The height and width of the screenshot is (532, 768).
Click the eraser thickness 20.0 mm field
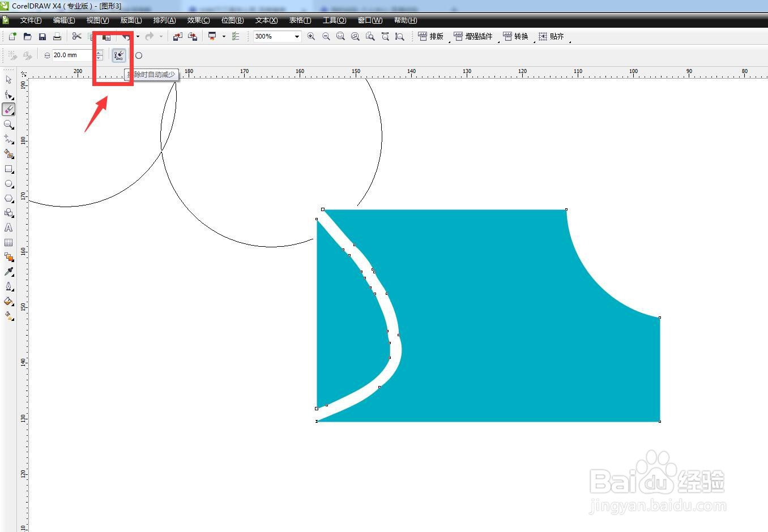[74, 55]
